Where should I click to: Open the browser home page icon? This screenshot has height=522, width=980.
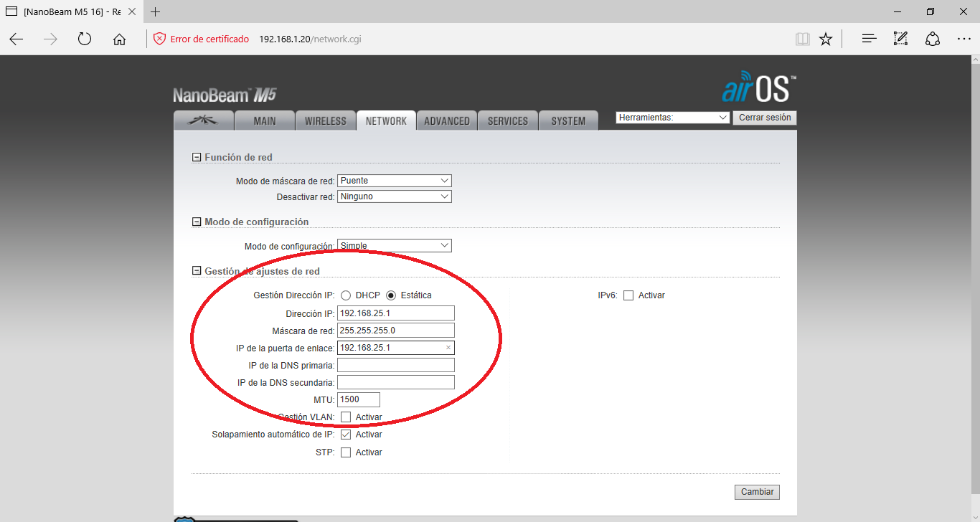[119, 39]
